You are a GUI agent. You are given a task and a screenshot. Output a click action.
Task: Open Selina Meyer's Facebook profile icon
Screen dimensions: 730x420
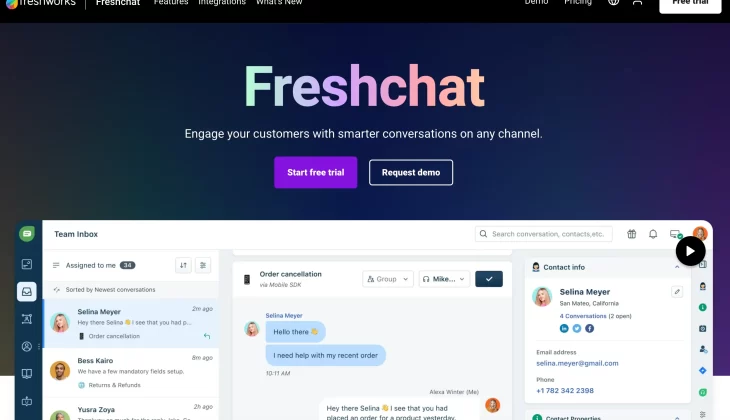[589, 329]
